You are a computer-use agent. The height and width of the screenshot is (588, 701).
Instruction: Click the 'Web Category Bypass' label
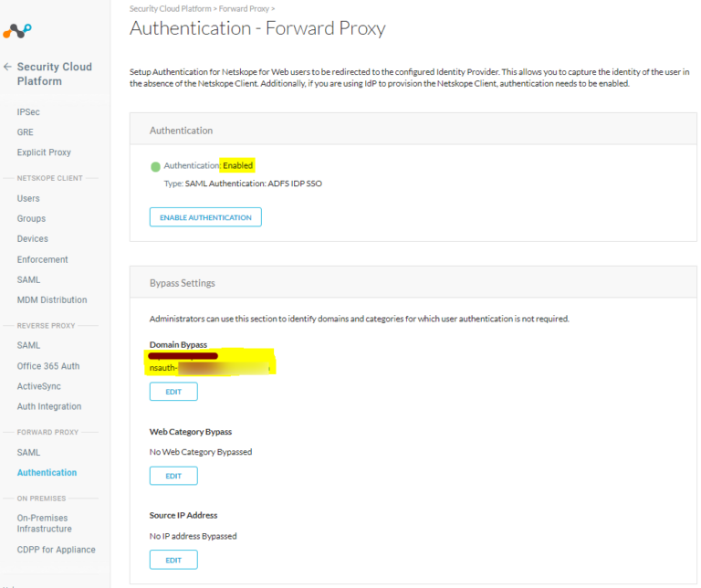pyautogui.click(x=191, y=432)
